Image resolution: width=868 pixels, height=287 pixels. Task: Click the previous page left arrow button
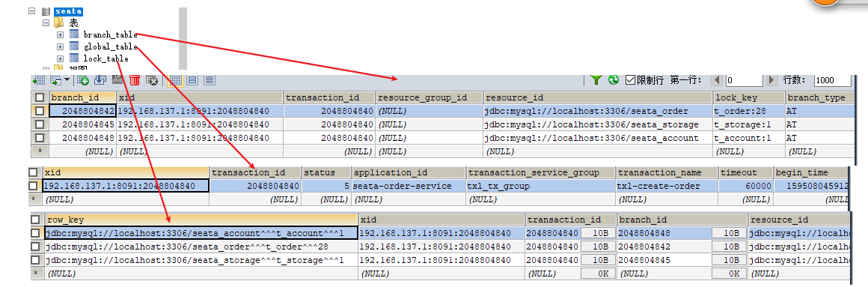pos(718,79)
